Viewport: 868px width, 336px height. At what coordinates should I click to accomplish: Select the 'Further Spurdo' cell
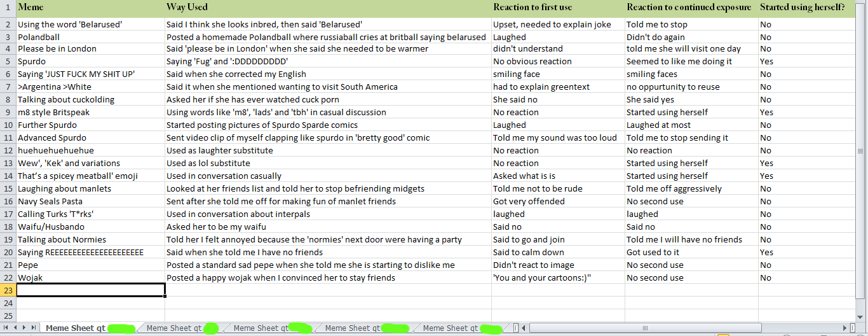[90, 125]
